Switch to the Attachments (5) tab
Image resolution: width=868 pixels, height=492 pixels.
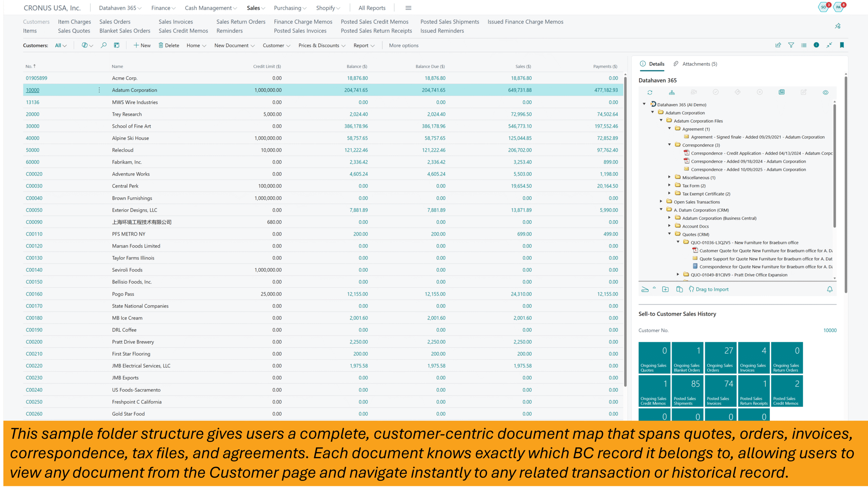click(x=699, y=64)
